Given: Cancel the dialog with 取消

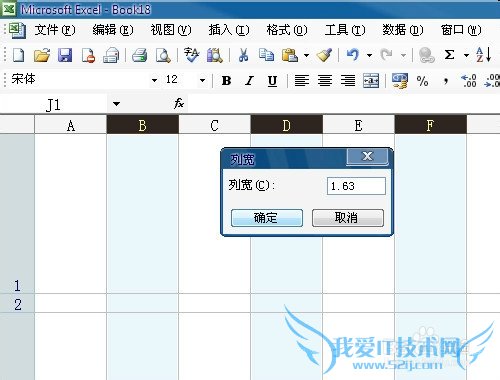Looking at the screenshot, I should [x=348, y=218].
